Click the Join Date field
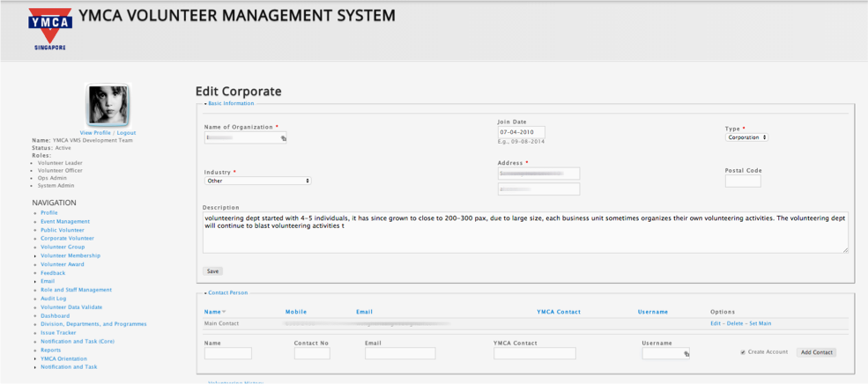Screen dimensions: 868x384 pos(522,133)
